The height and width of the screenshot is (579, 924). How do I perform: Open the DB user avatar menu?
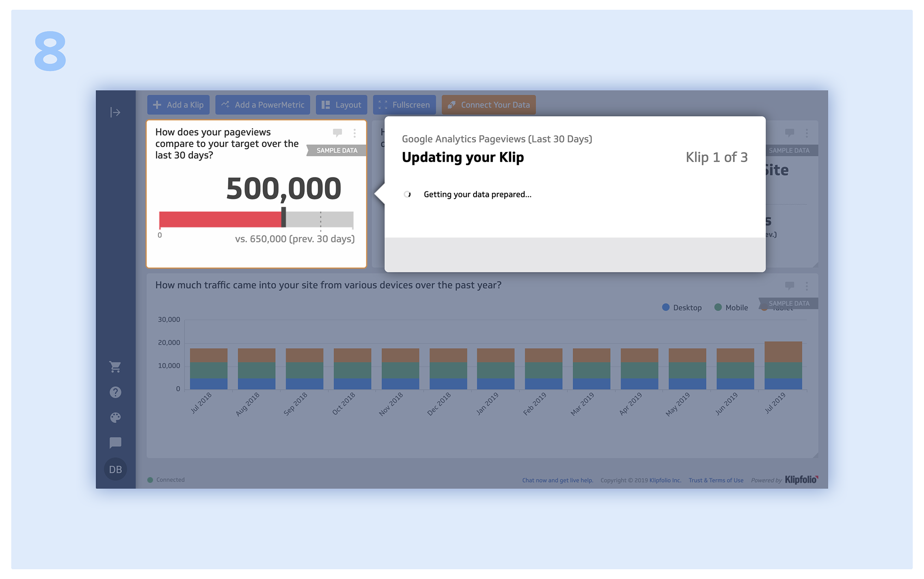coord(115,469)
